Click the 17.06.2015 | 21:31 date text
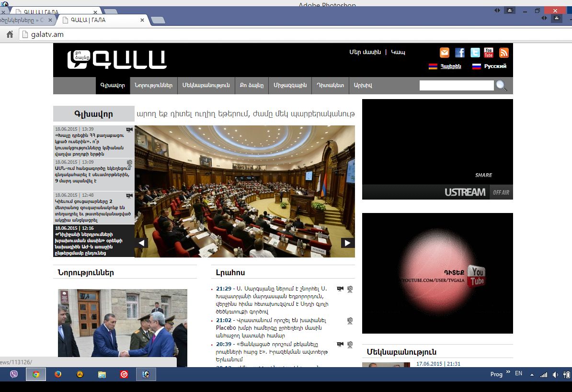 438,364
